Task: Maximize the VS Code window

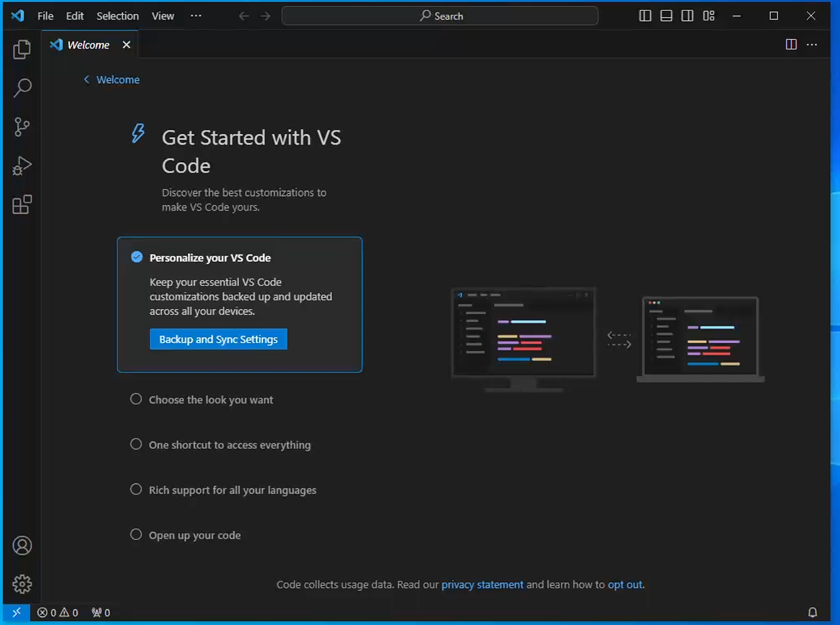Action: click(774, 16)
